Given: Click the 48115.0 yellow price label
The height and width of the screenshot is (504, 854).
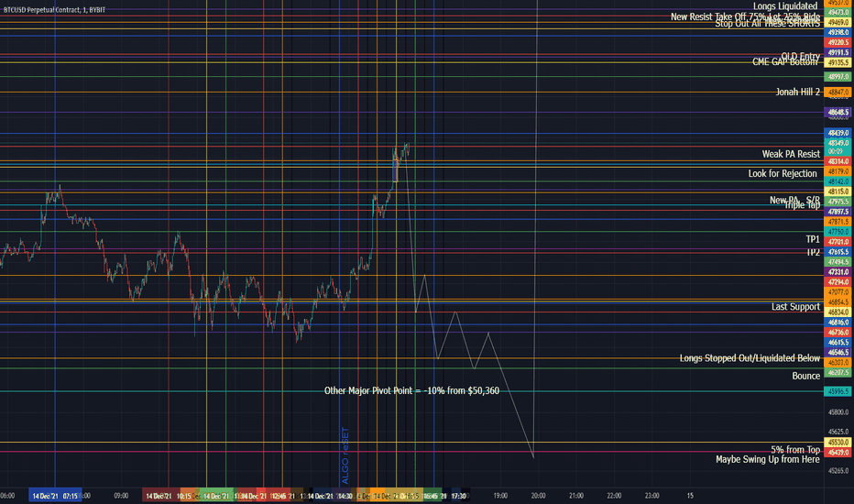Looking at the screenshot, I should [838, 192].
